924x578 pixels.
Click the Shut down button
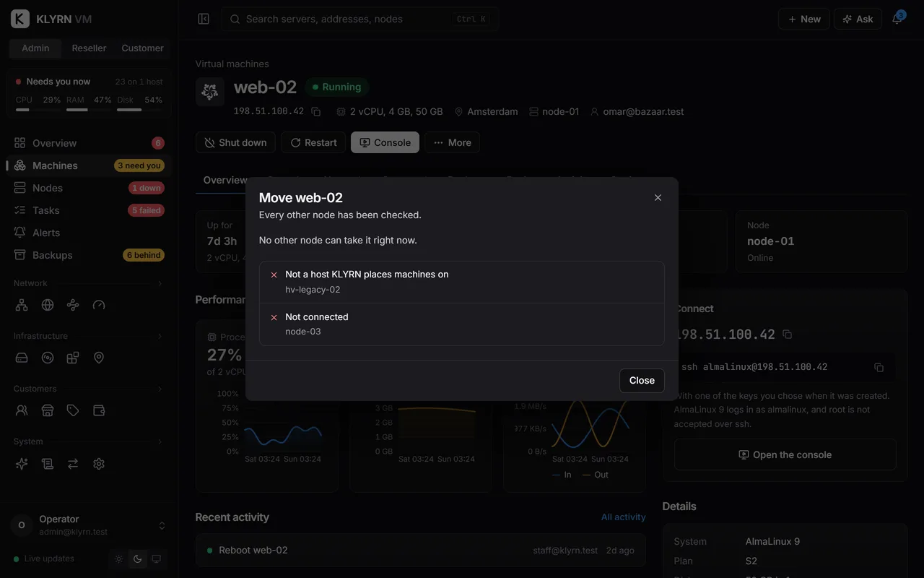[235, 142]
